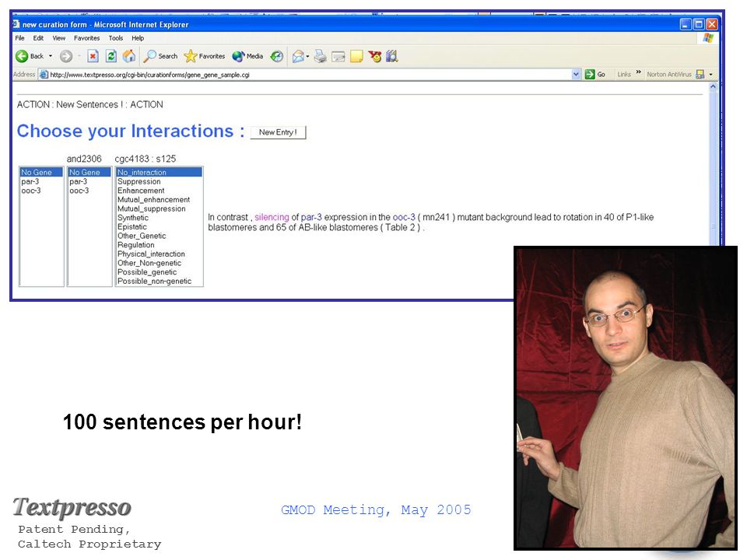Click the Norton AntiVirus icon

pos(700,75)
